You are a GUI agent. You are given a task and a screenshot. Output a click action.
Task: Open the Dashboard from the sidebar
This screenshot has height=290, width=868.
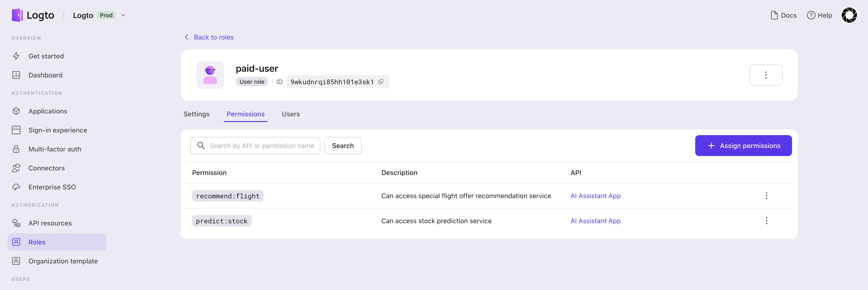tap(46, 75)
